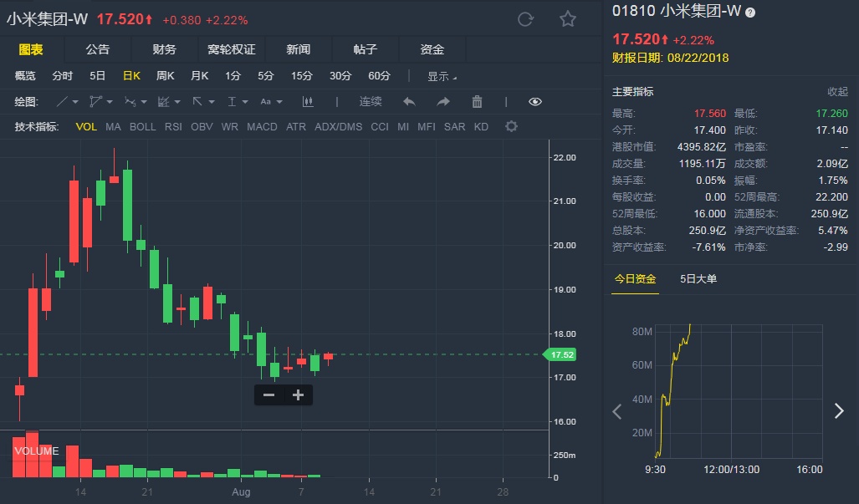Open the technical indicator settings gear
Screen dimensions: 859x504
(x=511, y=127)
